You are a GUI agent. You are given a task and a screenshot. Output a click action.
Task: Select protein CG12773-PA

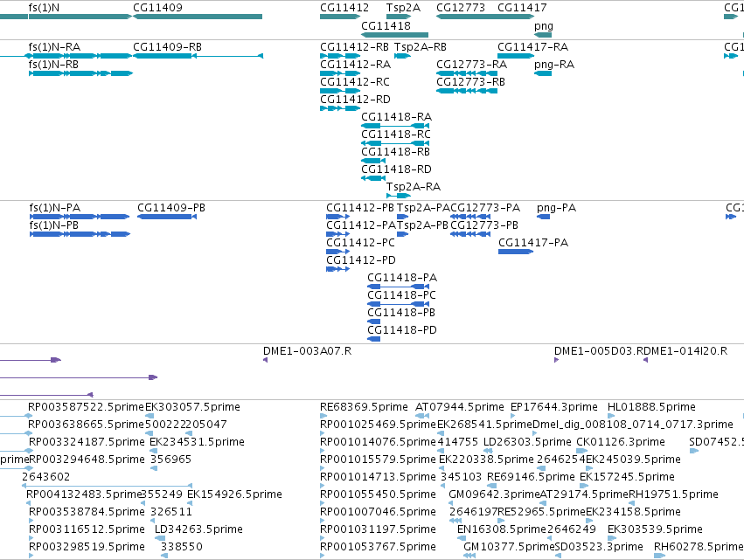[x=485, y=208]
